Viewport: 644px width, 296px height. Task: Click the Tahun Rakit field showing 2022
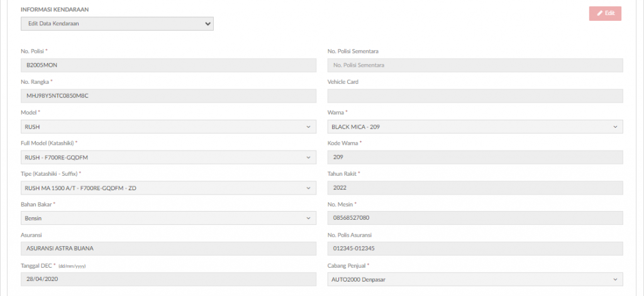point(475,188)
